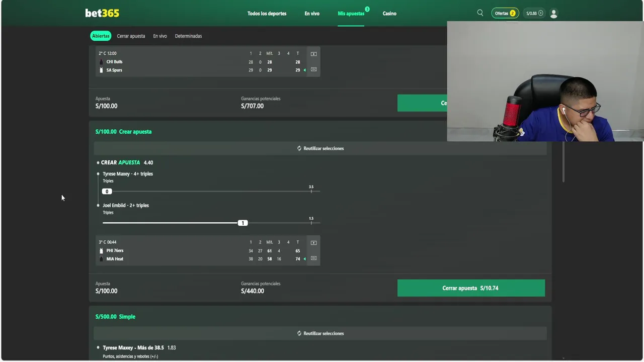Click Reutilizar selecciones in S/100.00 Crear apuesta card
The height and width of the screenshot is (362, 644).
point(320,148)
